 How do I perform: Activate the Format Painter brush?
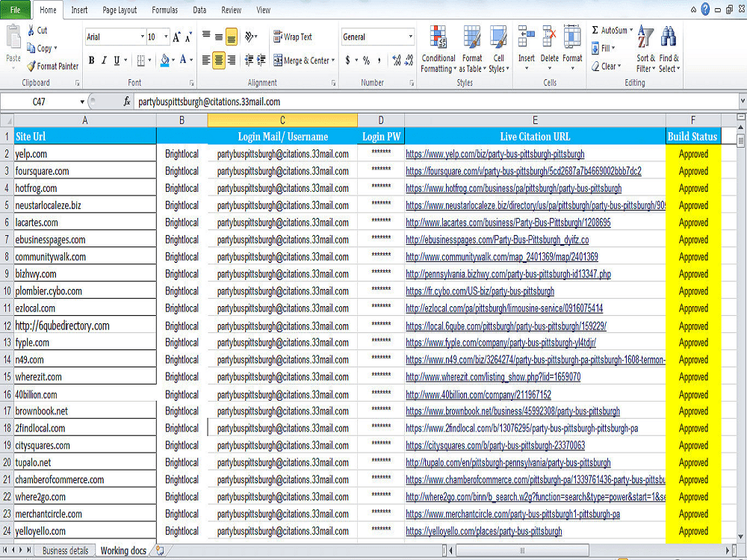pyautogui.click(x=31, y=66)
